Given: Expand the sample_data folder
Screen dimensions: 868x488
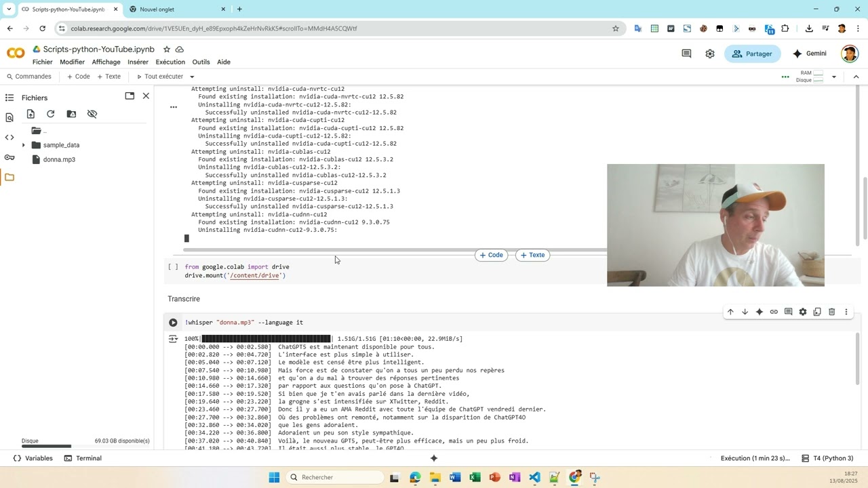Looking at the screenshot, I should coord(24,145).
